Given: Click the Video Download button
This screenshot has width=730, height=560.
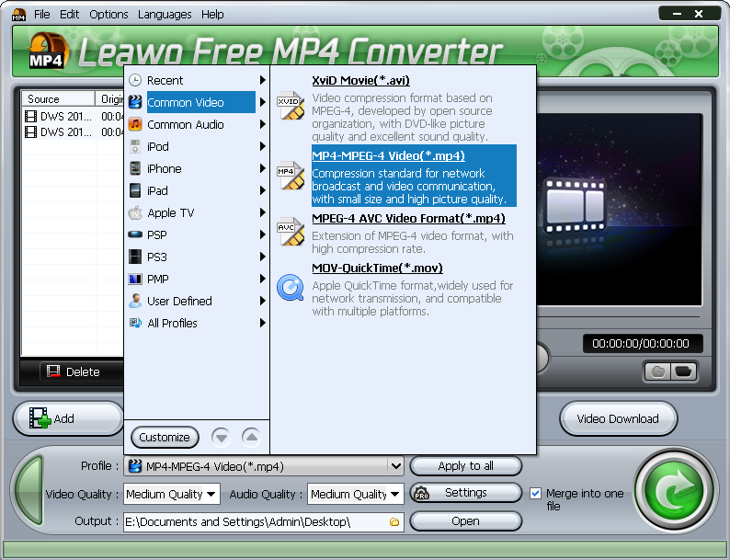Looking at the screenshot, I should point(618,418).
